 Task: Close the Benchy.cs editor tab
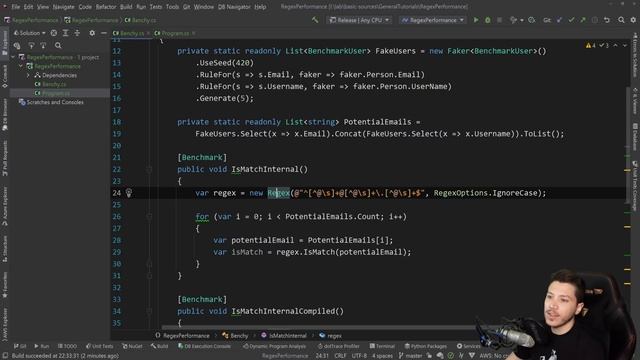[148, 33]
